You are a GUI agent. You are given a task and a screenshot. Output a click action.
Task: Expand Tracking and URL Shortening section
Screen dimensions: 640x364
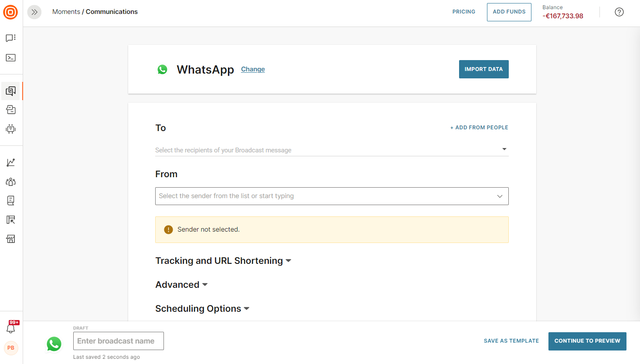coord(223,261)
